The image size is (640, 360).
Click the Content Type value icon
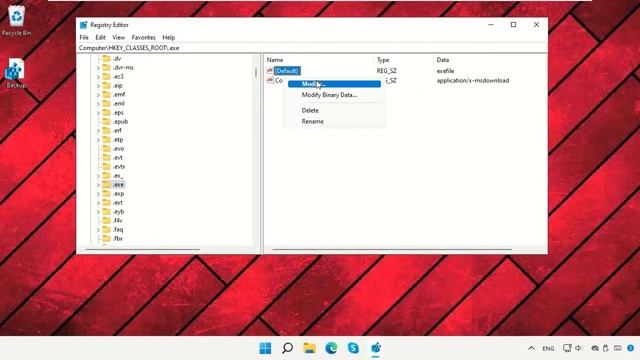(x=270, y=80)
